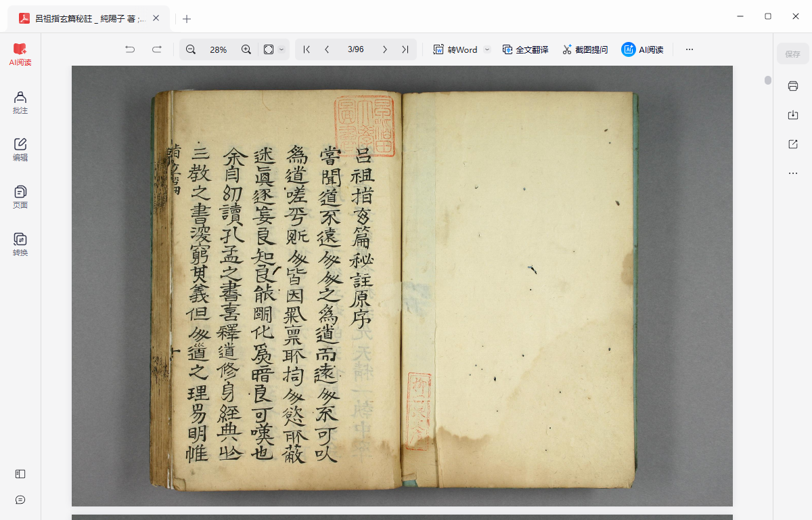Image resolution: width=812 pixels, height=520 pixels.
Task: Close the 呂祖指玄篇秘註 document tab
Action: point(156,19)
